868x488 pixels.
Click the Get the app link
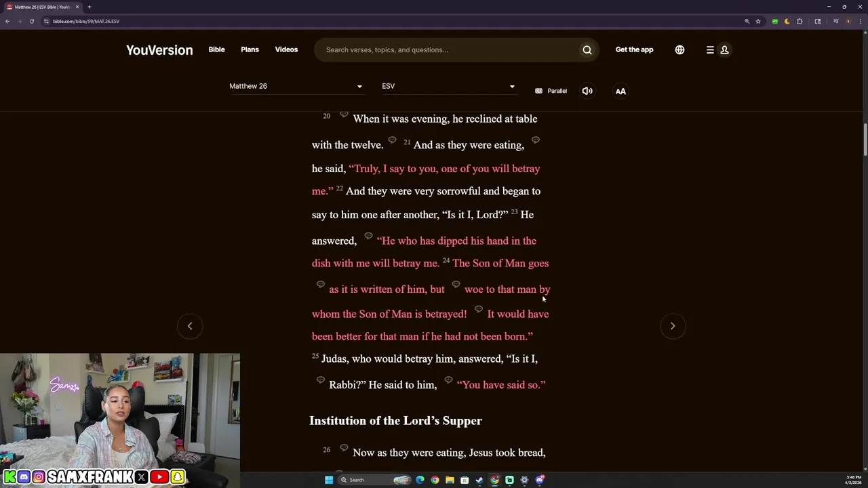[x=634, y=49]
